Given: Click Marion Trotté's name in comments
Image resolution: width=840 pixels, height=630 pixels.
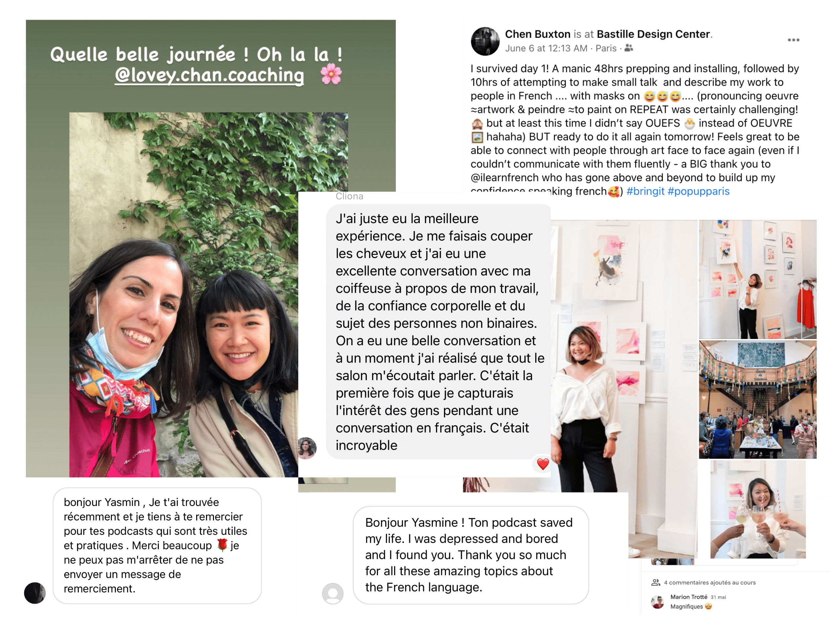Looking at the screenshot, I should pyautogui.click(x=688, y=597).
